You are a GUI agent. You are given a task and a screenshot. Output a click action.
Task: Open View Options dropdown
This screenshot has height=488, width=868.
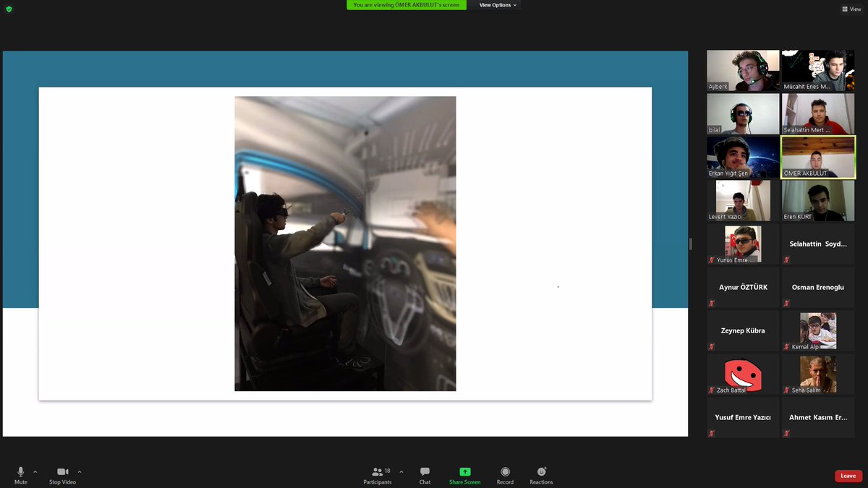(498, 5)
